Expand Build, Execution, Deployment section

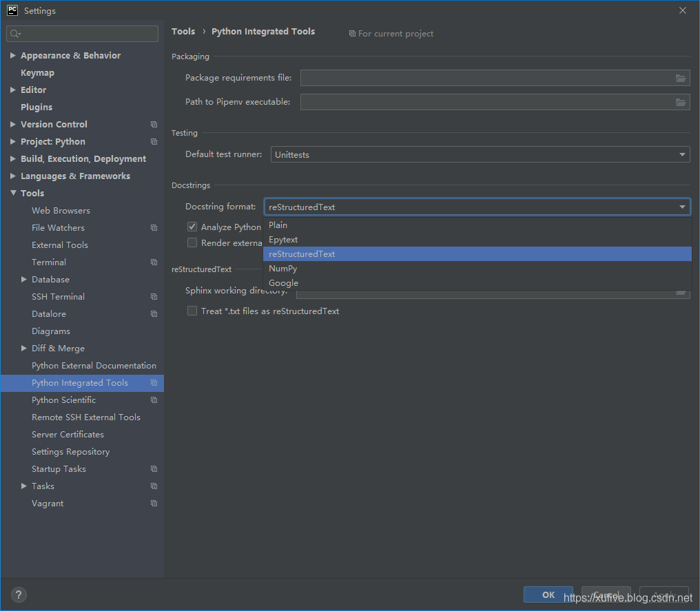click(13, 158)
